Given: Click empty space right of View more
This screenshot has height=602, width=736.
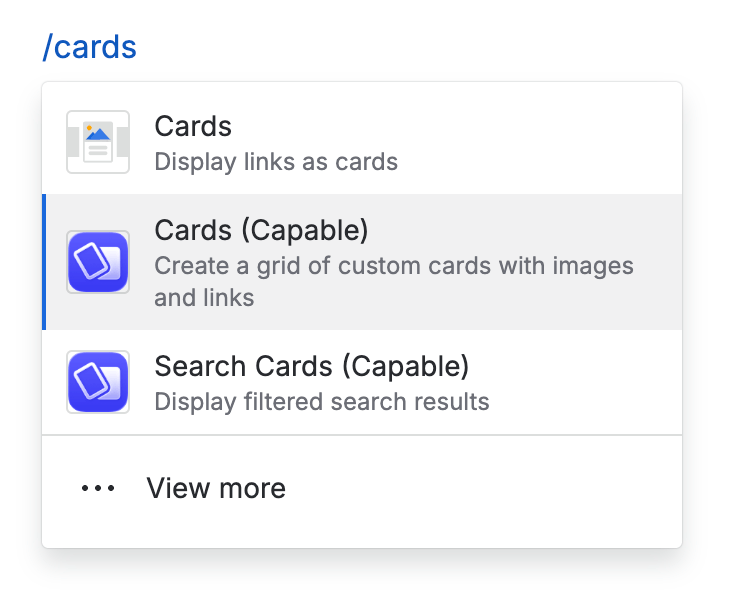Looking at the screenshot, I should [480, 489].
